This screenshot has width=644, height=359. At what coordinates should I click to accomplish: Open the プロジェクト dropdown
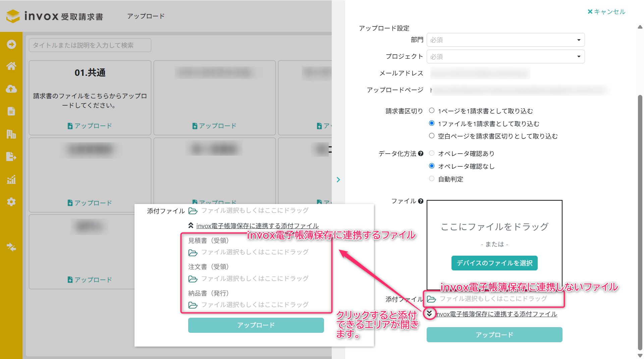coord(505,57)
